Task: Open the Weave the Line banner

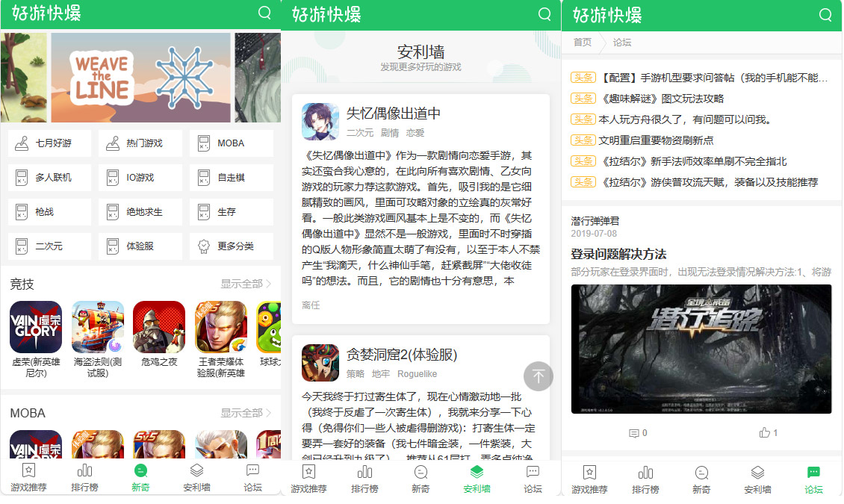Action: click(x=140, y=78)
